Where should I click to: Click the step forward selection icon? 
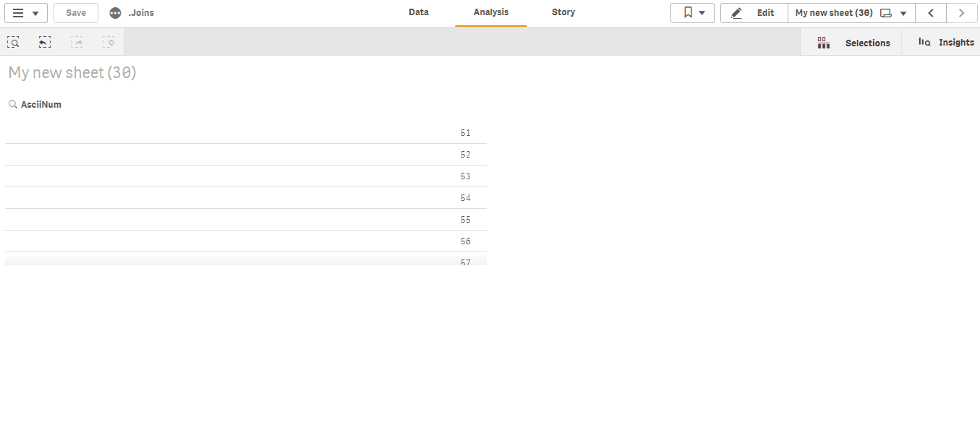coord(77,43)
